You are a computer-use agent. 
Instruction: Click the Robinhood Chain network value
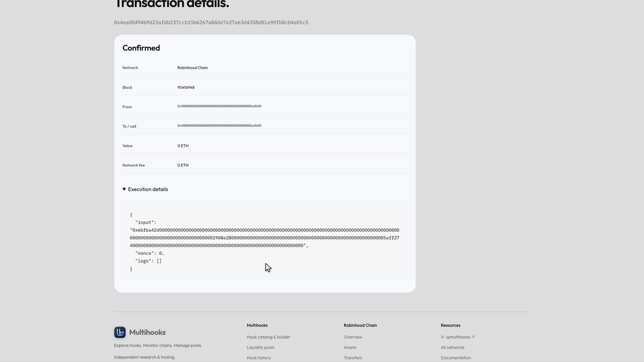click(x=193, y=68)
